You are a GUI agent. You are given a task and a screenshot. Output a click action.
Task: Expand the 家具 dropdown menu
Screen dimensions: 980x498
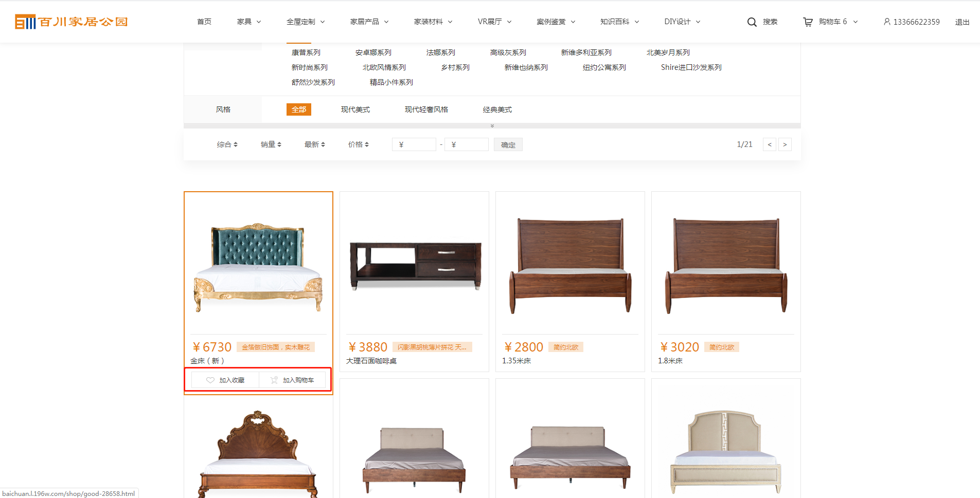[x=249, y=22]
